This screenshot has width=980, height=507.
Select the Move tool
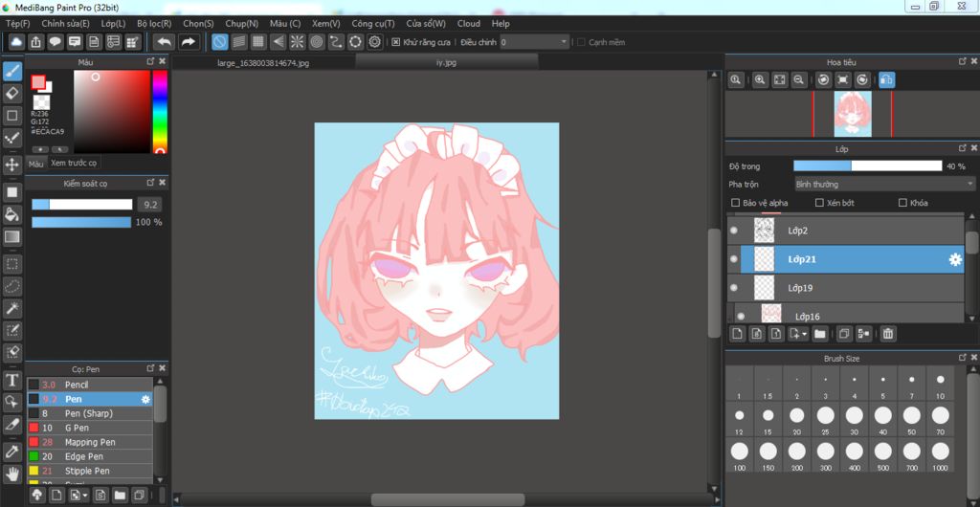11,165
